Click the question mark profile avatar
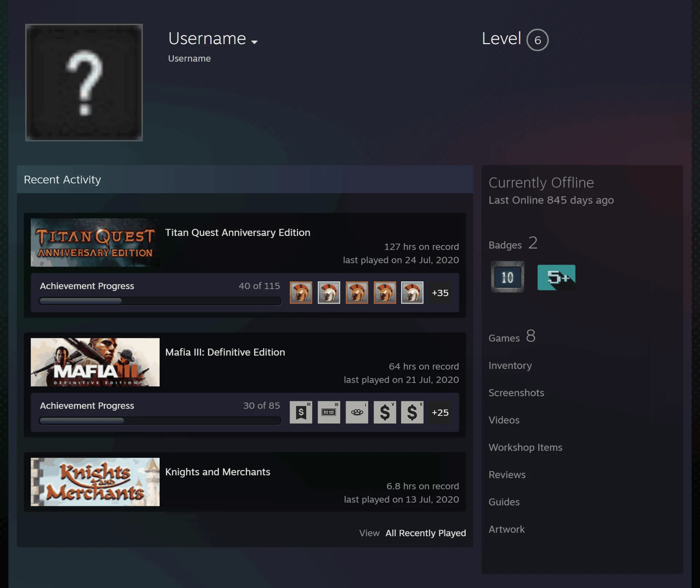The width and height of the screenshot is (700, 588). click(84, 82)
